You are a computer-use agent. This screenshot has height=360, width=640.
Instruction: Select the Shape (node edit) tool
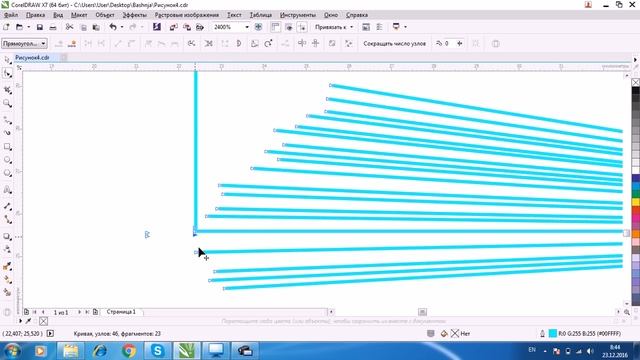[7, 73]
